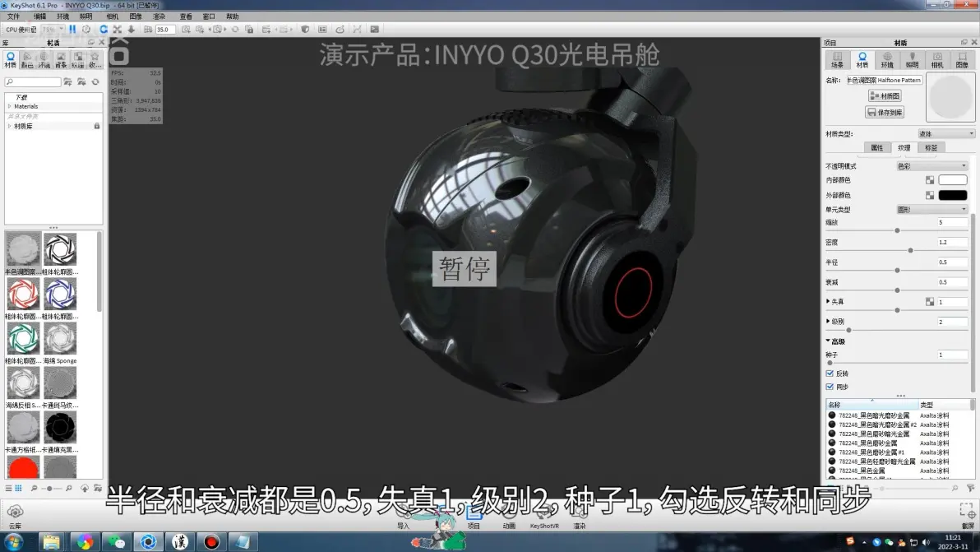This screenshot has width=980, height=552.
Task: Click the teapot icon in top toolbar
Action: coord(340,30)
